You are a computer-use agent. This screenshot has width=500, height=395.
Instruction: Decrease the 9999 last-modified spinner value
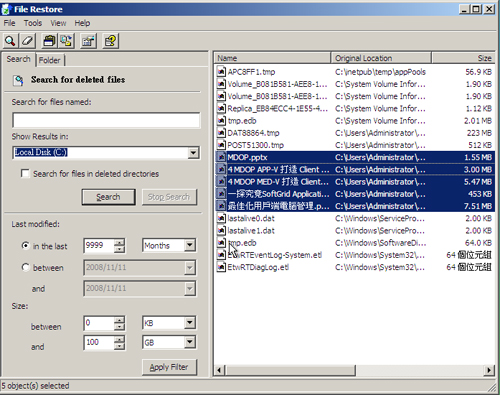pos(119,249)
